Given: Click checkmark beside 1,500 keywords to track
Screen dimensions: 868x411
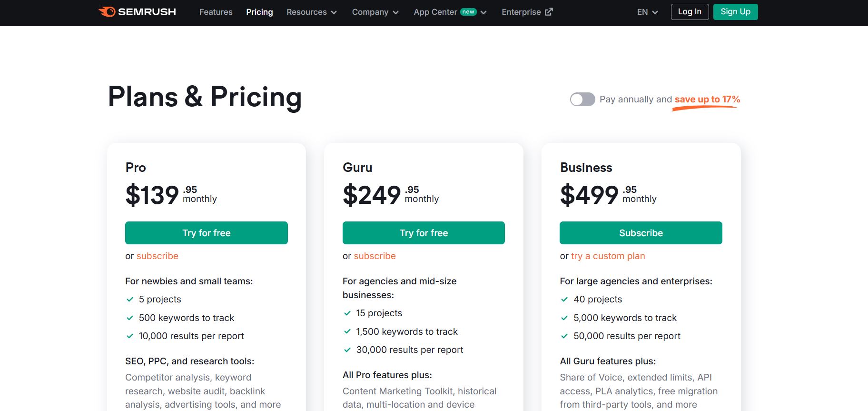Looking at the screenshot, I should tap(347, 331).
